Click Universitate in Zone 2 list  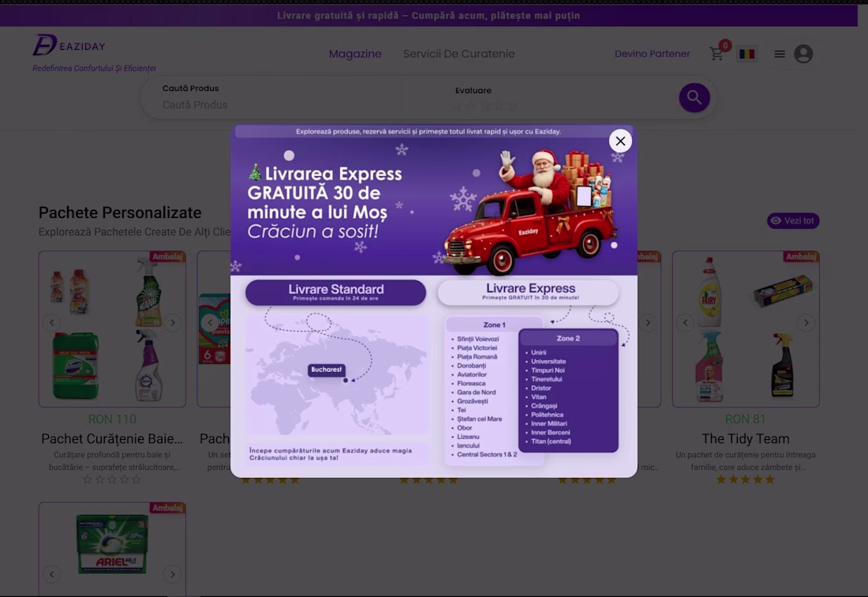pos(548,361)
